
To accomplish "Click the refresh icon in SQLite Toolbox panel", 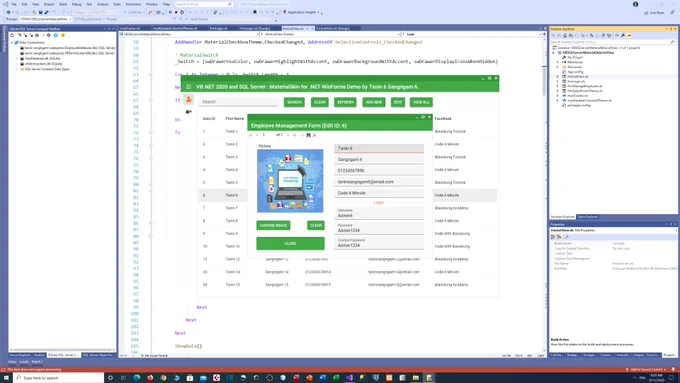I will pyautogui.click(x=12, y=35).
